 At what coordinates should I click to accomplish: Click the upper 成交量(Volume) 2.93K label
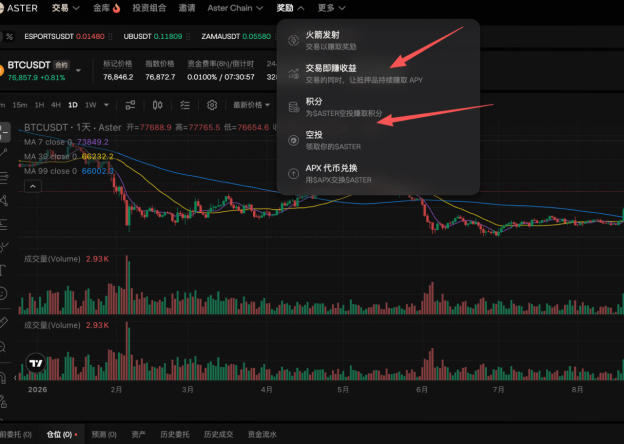(66, 259)
